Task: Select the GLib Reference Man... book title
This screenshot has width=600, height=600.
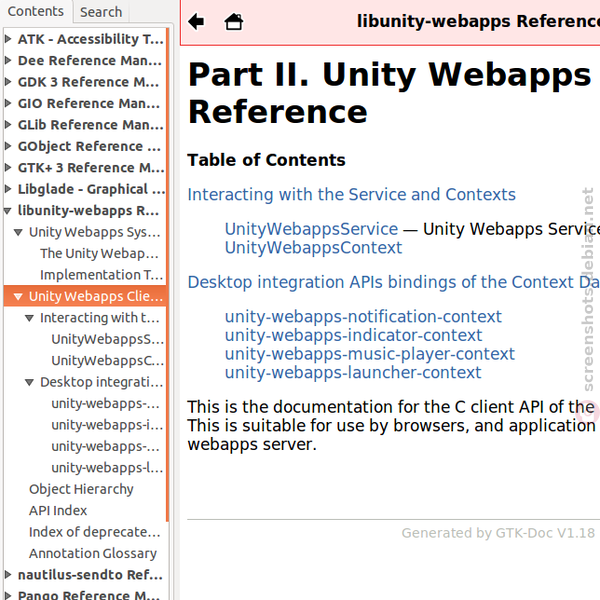Action: tap(91, 125)
